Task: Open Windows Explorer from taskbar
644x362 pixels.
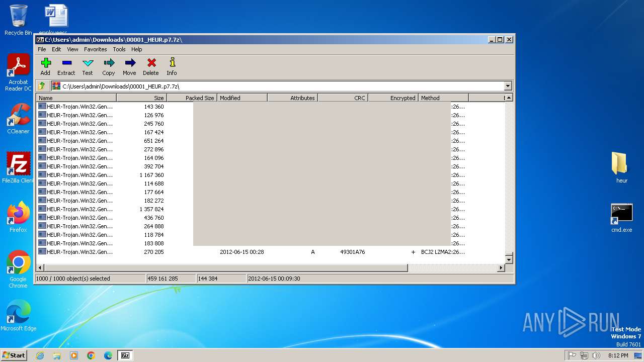Action: pyautogui.click(x=57, y=355)
